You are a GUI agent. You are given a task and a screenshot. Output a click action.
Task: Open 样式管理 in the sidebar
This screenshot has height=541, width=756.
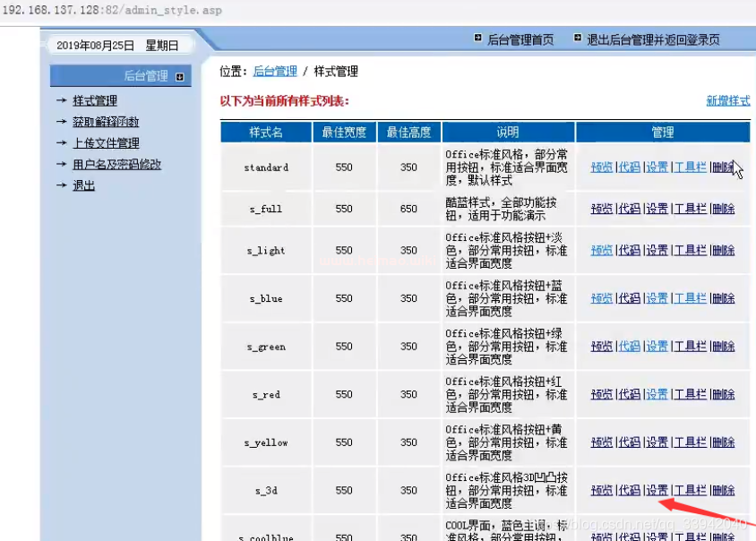click(x=95, y=101)
